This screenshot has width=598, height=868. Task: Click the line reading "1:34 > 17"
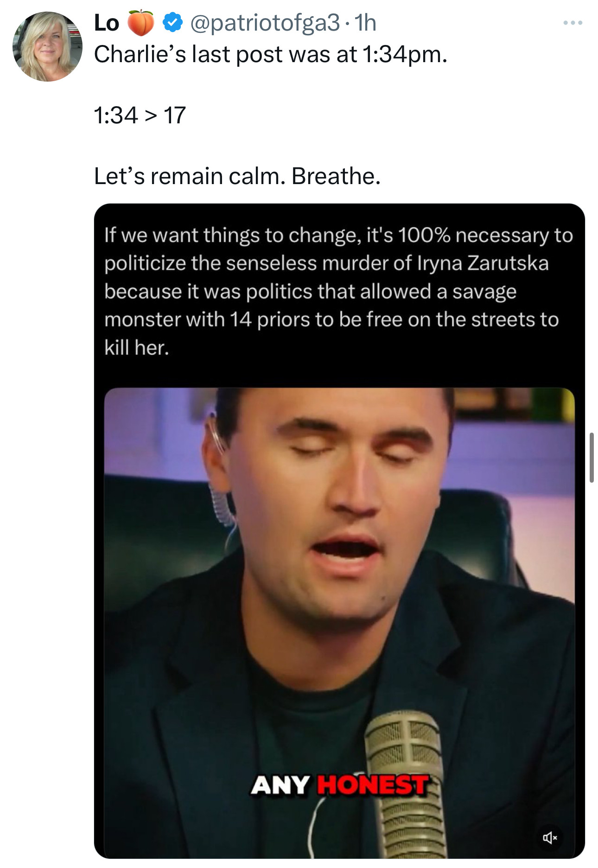[140, 115]
